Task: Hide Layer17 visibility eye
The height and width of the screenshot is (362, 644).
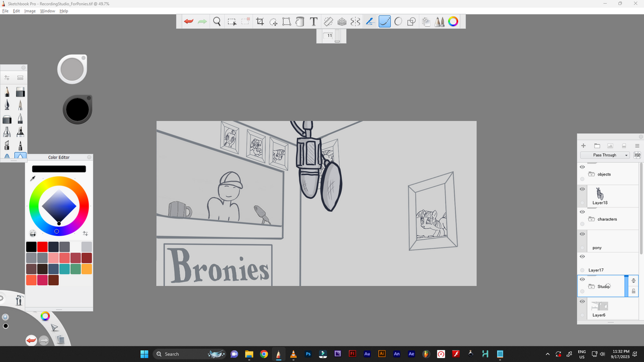Action: click(x=582, y=256)
